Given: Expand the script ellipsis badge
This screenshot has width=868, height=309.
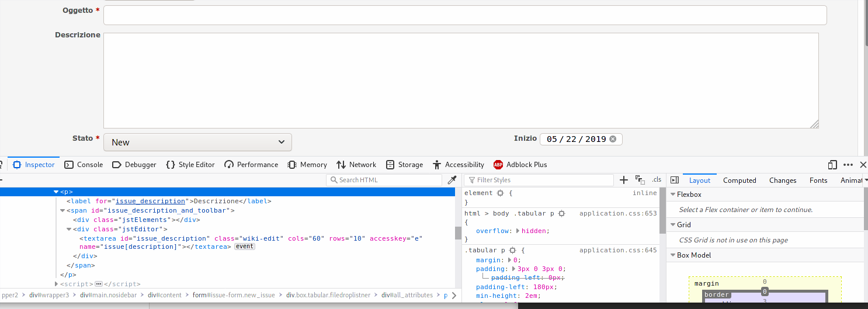Looking at the screenshot, I should [98, 284].
